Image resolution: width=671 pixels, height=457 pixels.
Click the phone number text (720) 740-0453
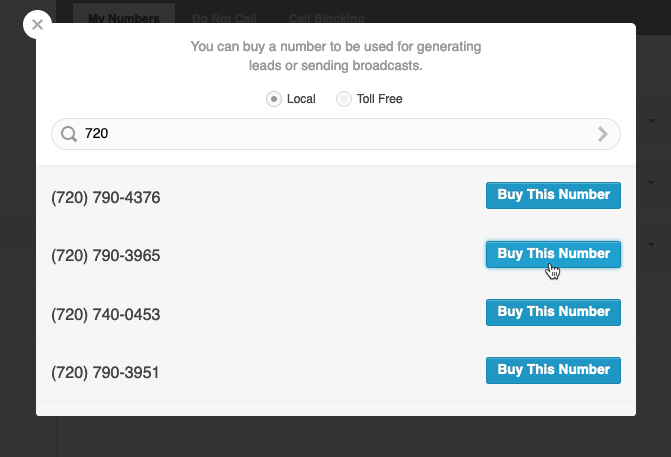[x=106, y=315]
